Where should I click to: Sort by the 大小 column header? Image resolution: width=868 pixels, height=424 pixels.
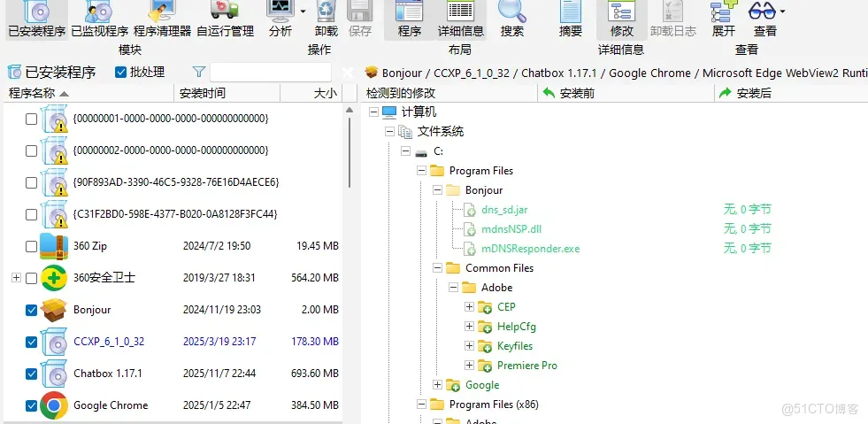(x=311, y=93)
